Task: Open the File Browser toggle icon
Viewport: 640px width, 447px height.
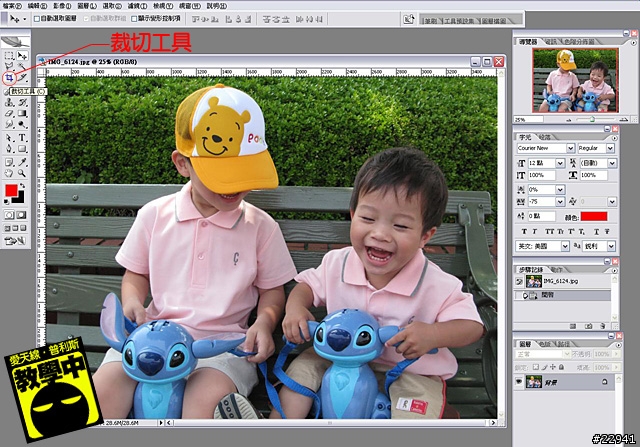Action: coord(409,19)
